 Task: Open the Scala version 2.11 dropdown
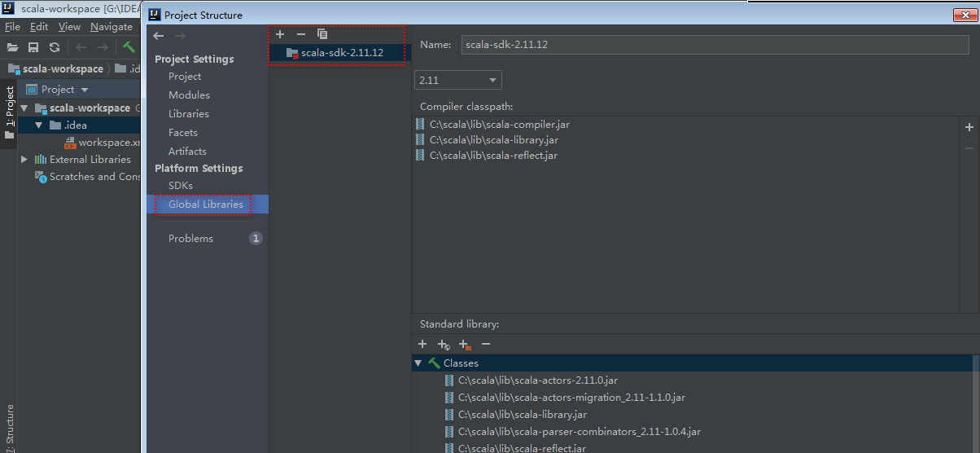pos(458,80)
